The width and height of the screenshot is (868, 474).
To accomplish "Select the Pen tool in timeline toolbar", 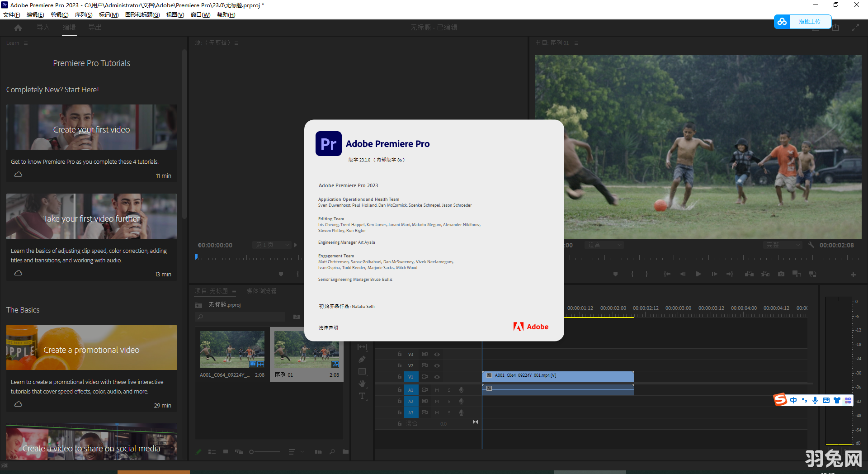I will pos(362,360).
